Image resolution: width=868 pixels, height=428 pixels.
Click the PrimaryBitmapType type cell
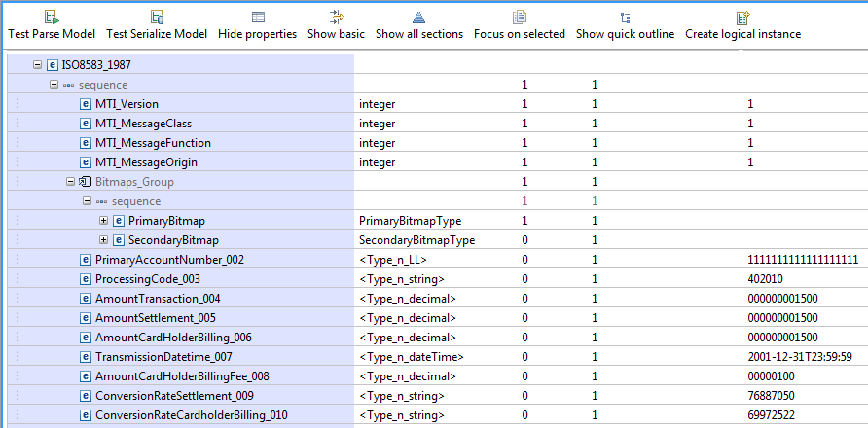(x=411, y=221)
